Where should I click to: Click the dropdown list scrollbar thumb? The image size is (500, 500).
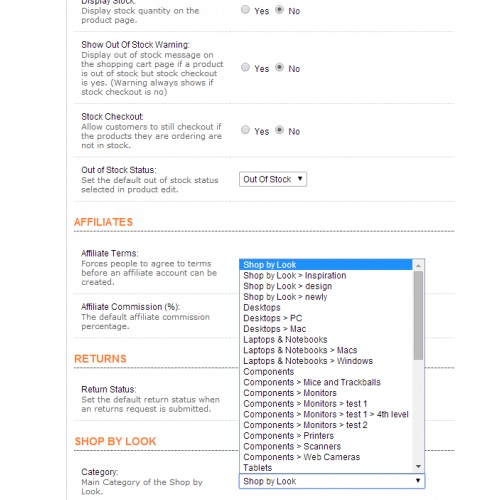(x=418, y=315)
